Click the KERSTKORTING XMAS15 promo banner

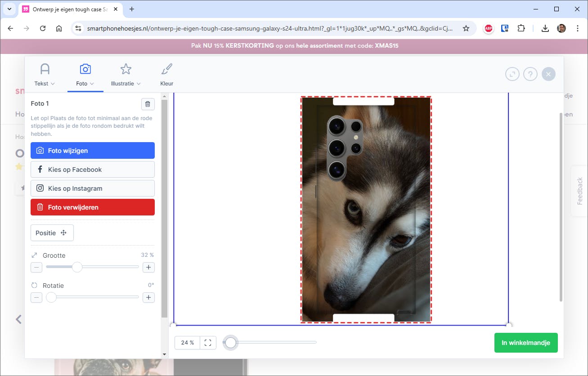tap(294, 46)
